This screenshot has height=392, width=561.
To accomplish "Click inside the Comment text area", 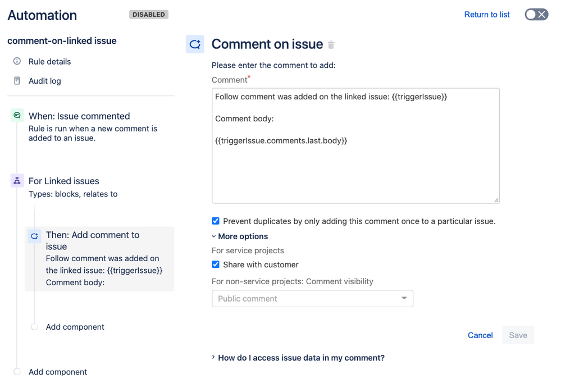I will (x=355, y=168).
